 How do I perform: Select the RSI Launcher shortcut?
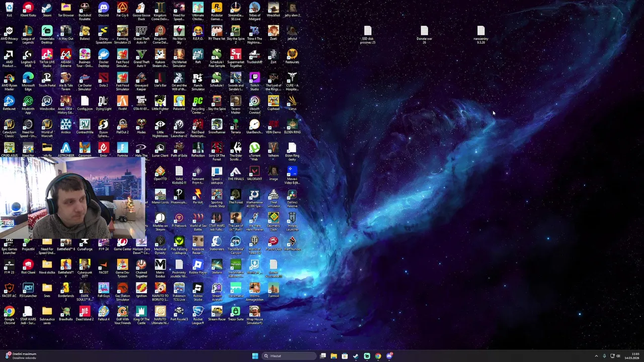click(x=28, y=290)
